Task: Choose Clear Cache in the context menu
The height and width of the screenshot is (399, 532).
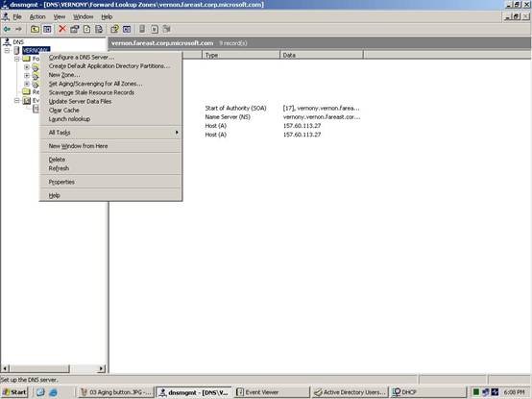Action: [111, 110]
